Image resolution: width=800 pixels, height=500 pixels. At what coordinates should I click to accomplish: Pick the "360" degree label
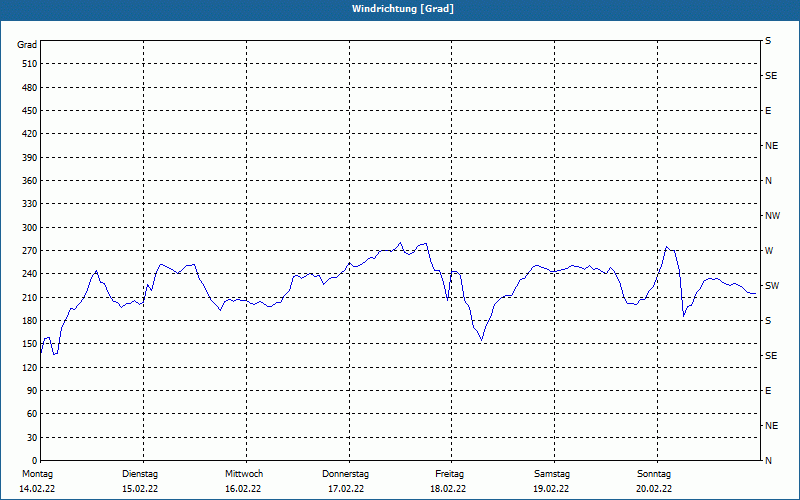(30, 181)
